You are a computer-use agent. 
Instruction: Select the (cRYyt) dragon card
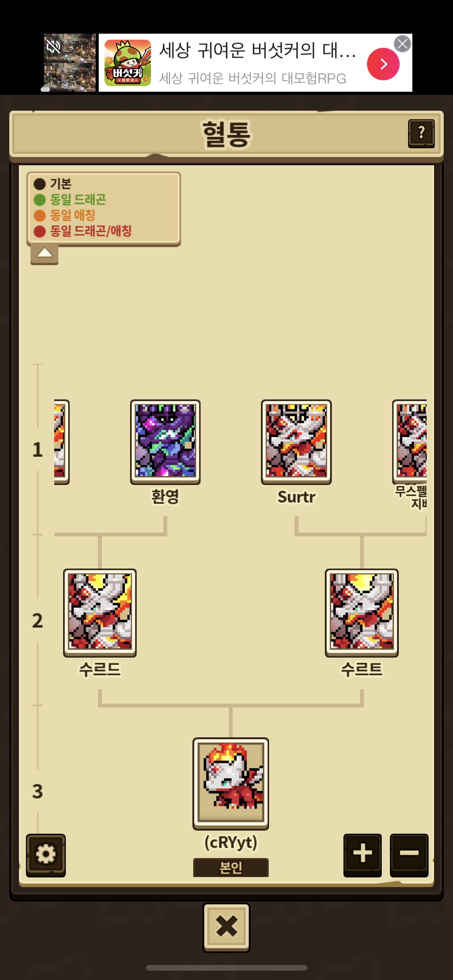[x=231, y=783]
